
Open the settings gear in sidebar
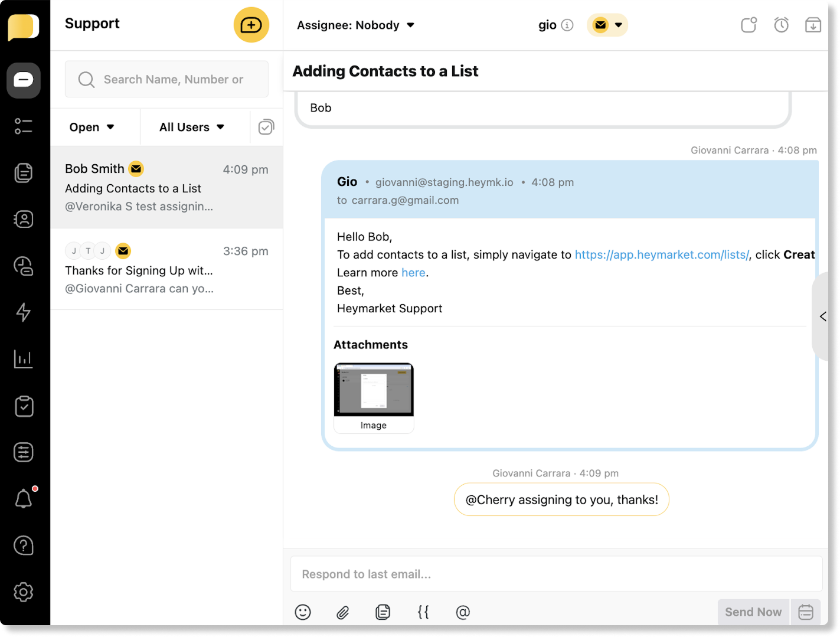pyautogui.click(x=24, y=592)
